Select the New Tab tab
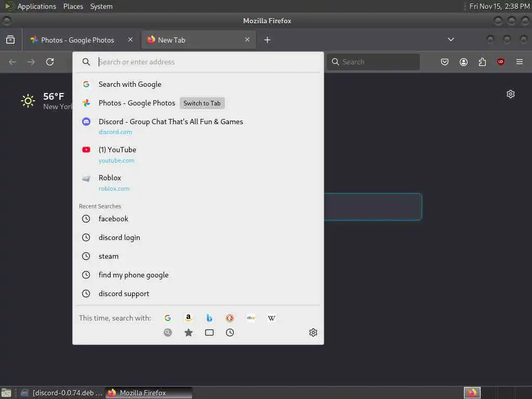Screen dimensions: 532x399 pyautogui.click(x=198, y=40)
